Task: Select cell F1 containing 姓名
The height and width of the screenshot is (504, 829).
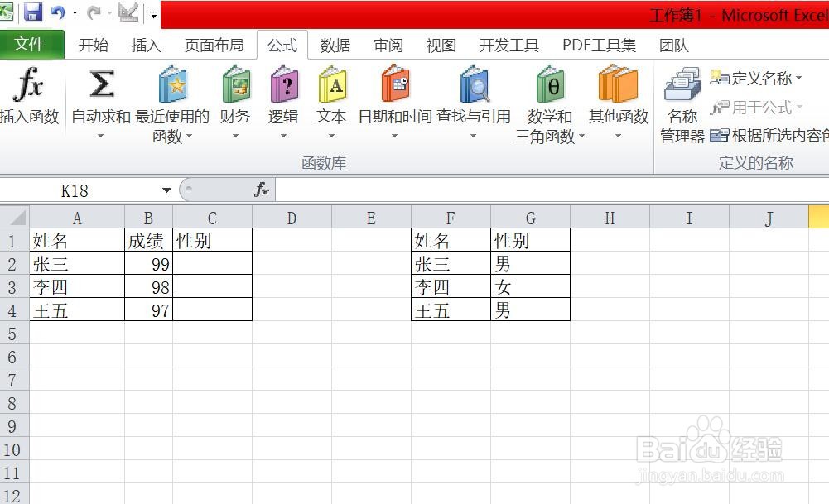Action: pyautogui.click(x=451, y=240)
